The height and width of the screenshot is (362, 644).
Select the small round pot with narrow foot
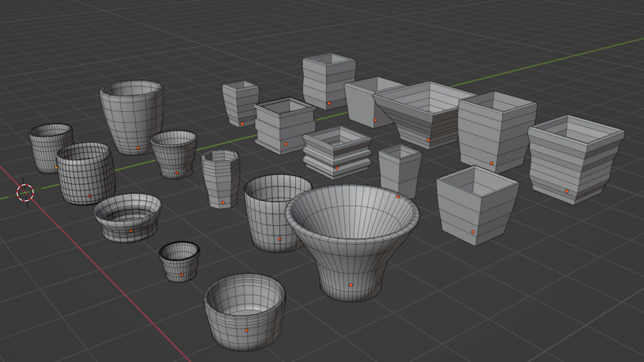[174, 154]
